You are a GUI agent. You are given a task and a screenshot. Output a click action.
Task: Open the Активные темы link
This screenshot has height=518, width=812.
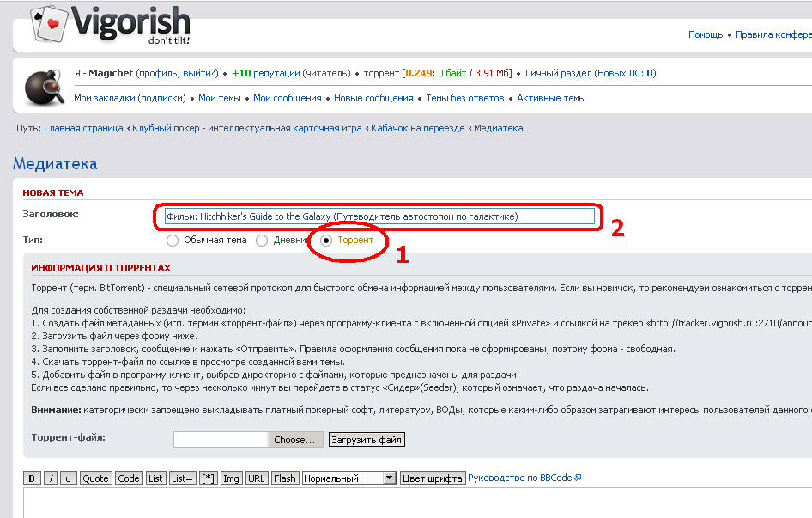click(552, 98)
